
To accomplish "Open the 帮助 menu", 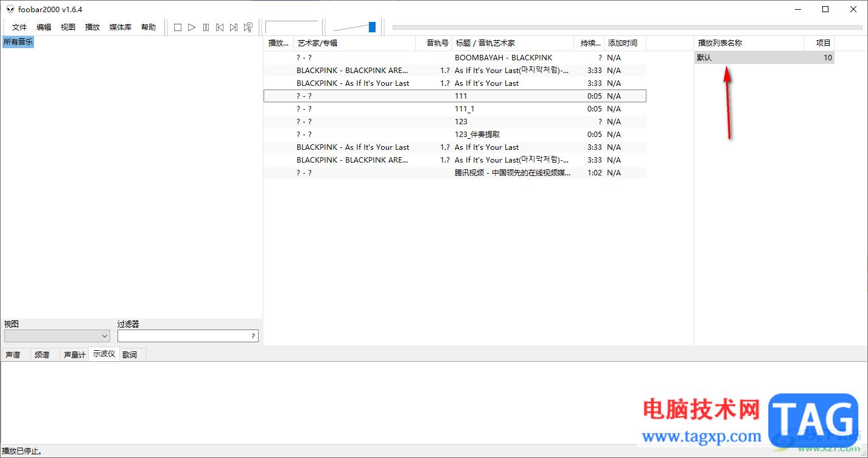I will click(x=149, y=27).
